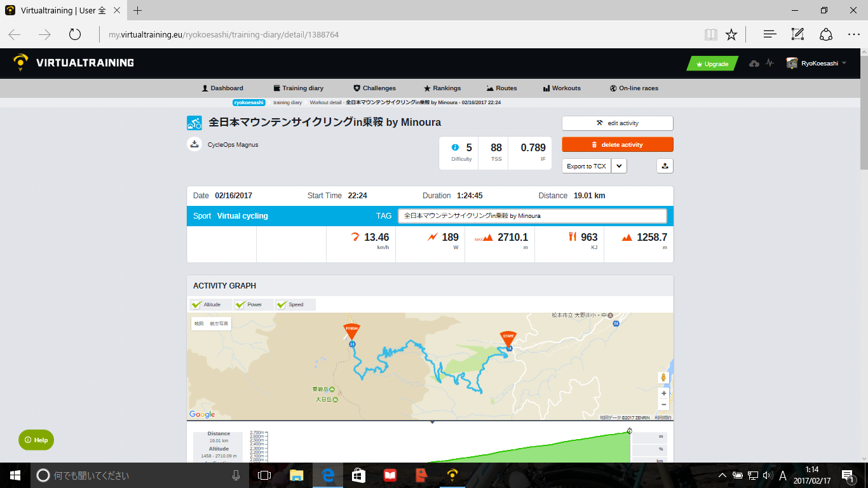Toggle the Power graph checkbox
This screenshot has width=868, height=488.
click(x=240, y=304)
